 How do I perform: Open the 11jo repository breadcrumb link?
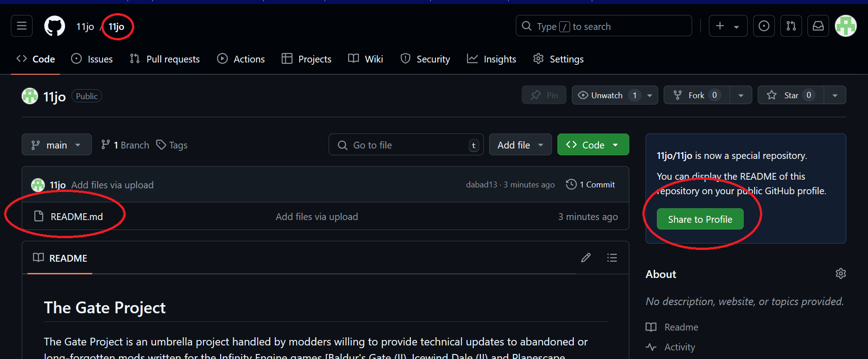[116, 27]
